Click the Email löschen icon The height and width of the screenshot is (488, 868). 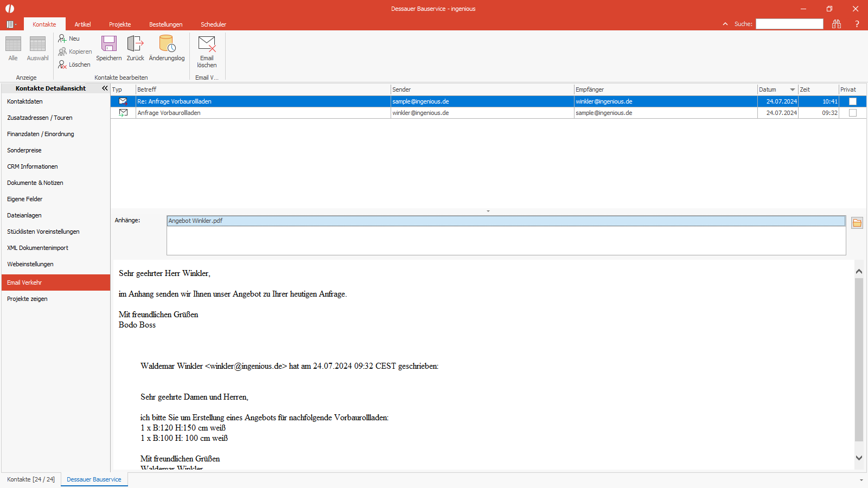[x=207, y=43]
